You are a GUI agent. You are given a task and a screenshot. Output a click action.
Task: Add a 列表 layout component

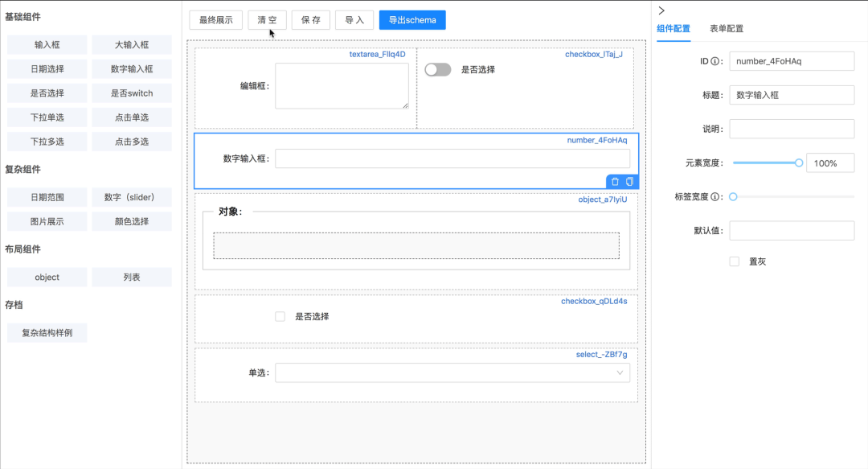tap(132, 278)
